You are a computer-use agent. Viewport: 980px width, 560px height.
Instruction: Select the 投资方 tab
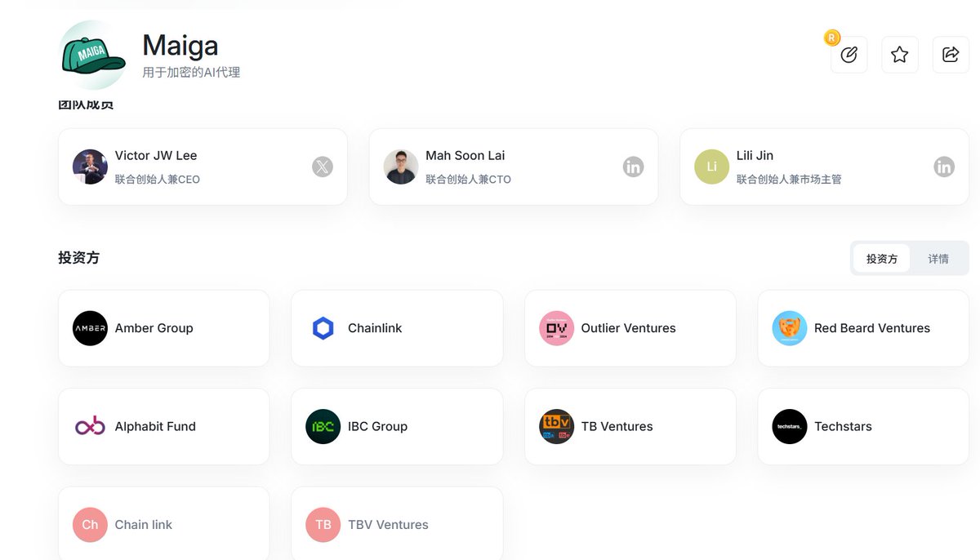click(x=882, y=259)
